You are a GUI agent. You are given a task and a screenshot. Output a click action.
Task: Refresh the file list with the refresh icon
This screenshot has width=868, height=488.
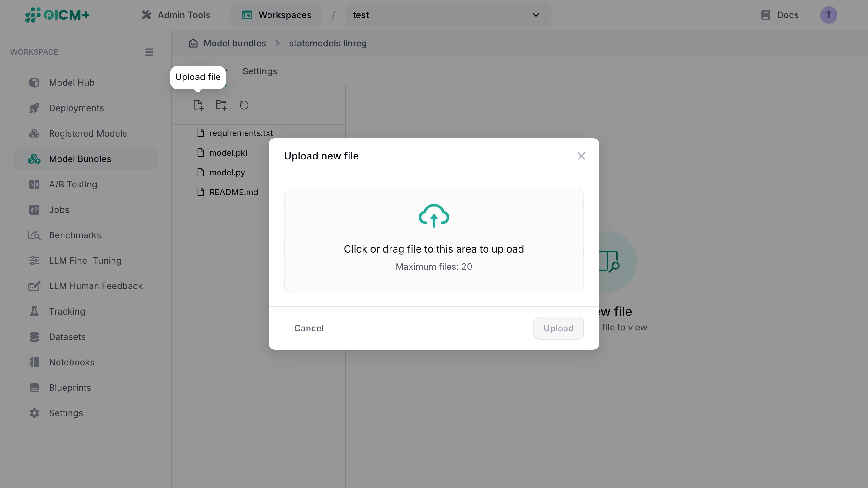click(x=244, y=105)
